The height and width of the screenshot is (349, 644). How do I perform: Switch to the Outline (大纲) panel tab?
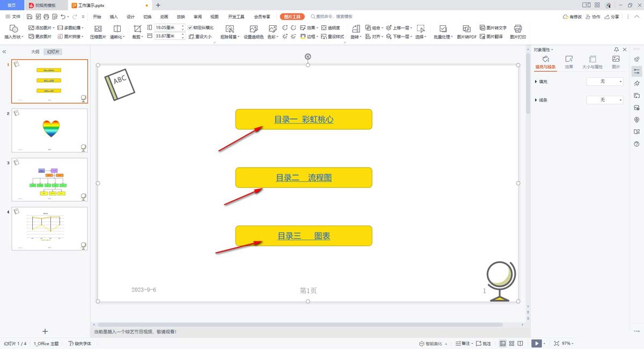click(35, 52)
